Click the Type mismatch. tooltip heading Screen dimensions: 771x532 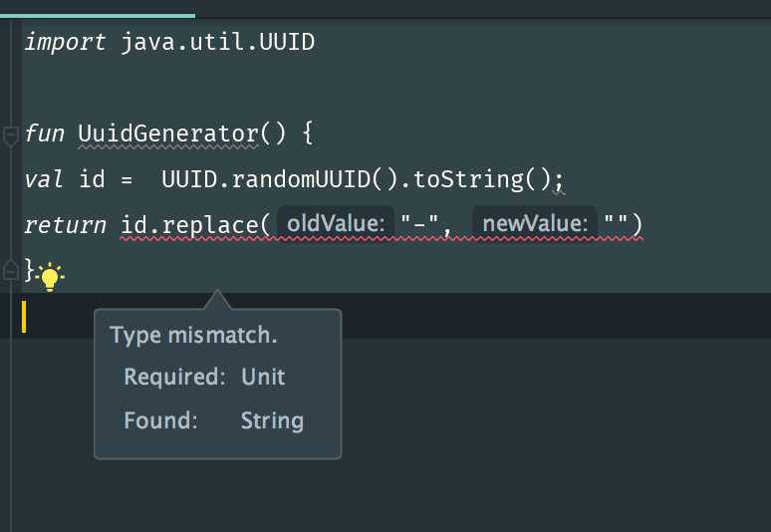[x=193, y=336]
